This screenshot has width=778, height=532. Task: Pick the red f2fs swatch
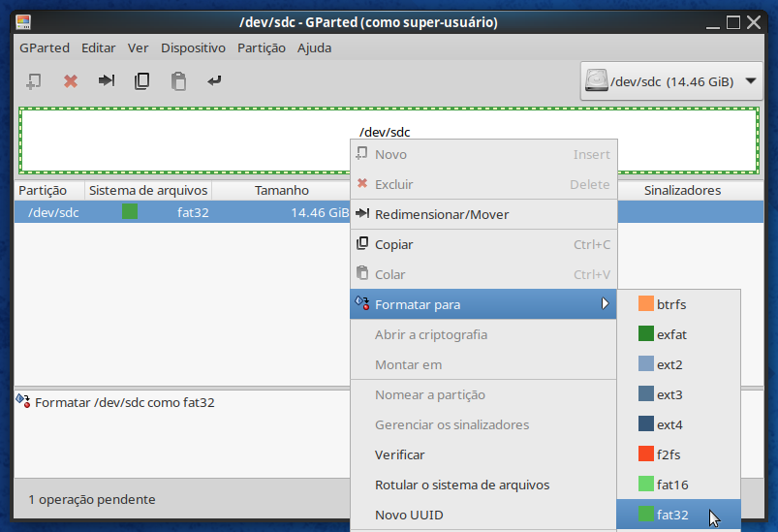[x=646, y=454]
